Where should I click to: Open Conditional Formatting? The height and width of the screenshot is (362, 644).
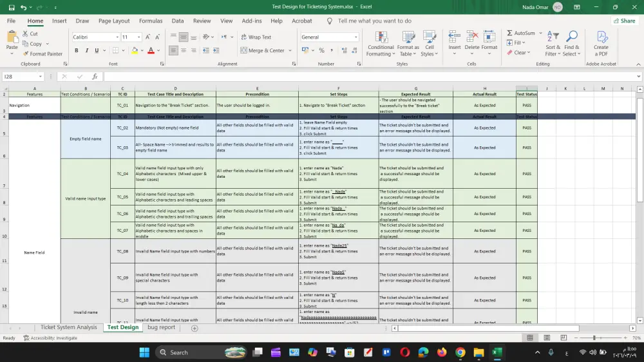(x=381, y=44)
